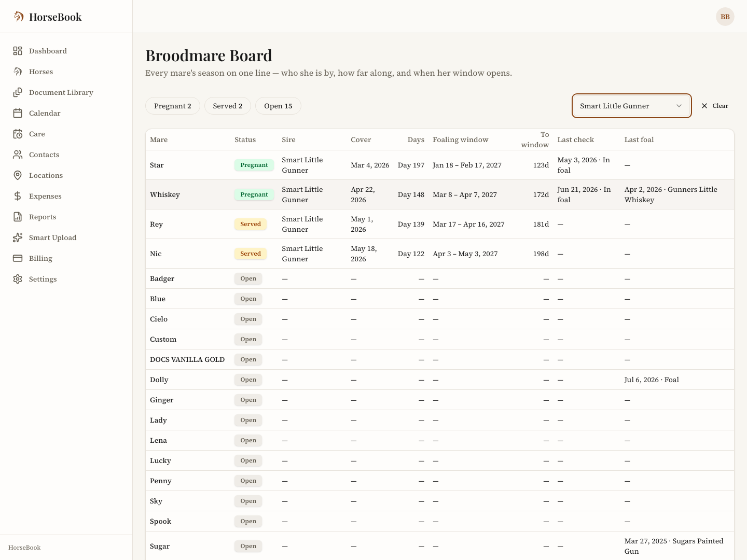Screen dimensions: 747x560
Task: Click Pregnant status badge for Star
Action: 254,165
